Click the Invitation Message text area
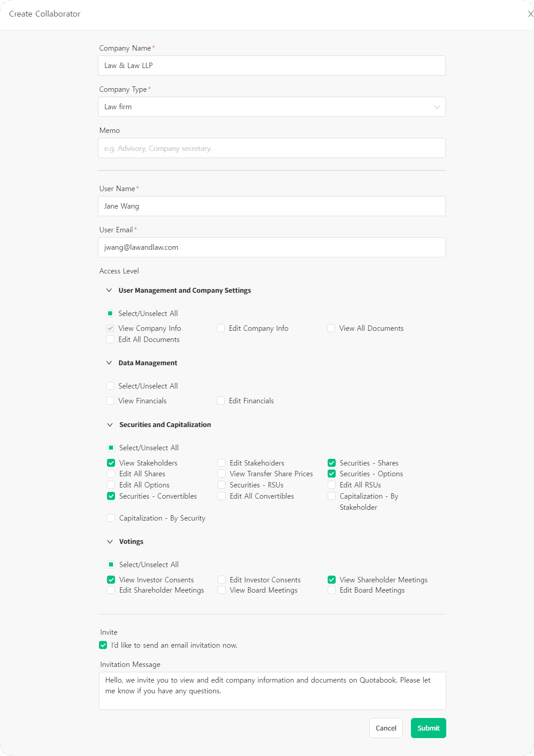The width and height of the screenshot is (534, 756). (x=272, y=691)
